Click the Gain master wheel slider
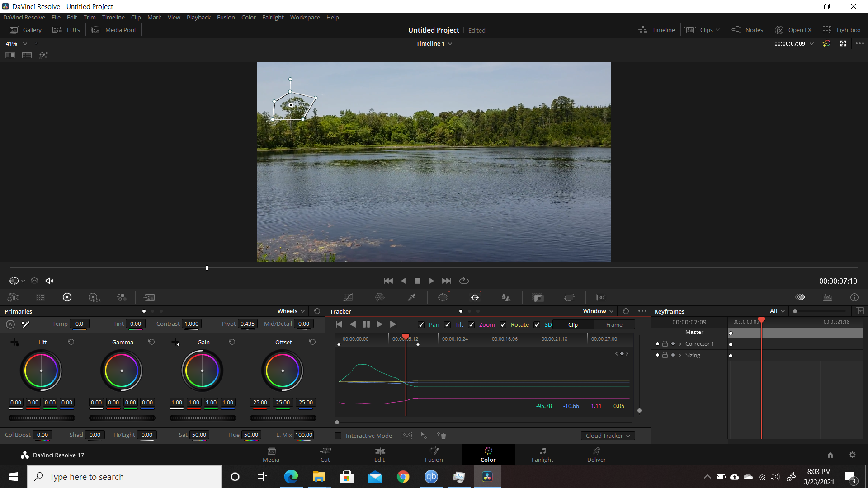This screenshot has width=868, height=488. [x=203, y=418]
